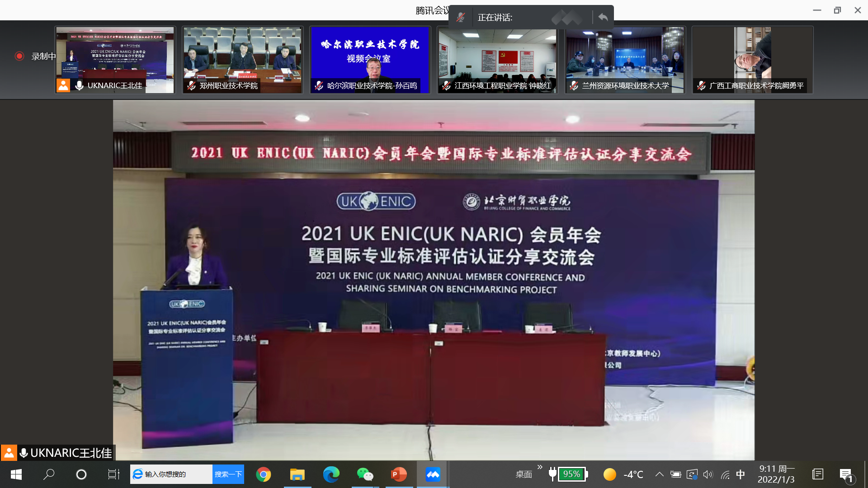868x488 pixels.
Task: Click muted mic on 兰州资源环境职业技术大学 tile
Action: point(574,86)
